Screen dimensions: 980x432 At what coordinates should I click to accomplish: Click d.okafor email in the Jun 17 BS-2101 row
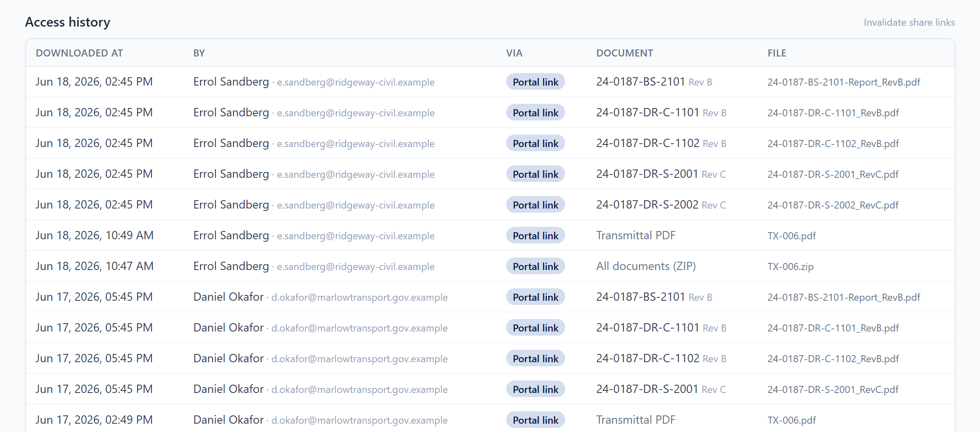click(x=359, y=297)
